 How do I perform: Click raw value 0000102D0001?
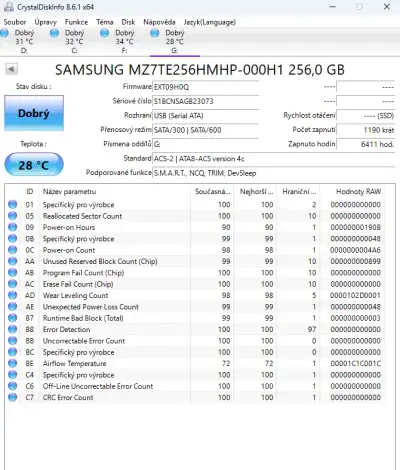[355, 295]
